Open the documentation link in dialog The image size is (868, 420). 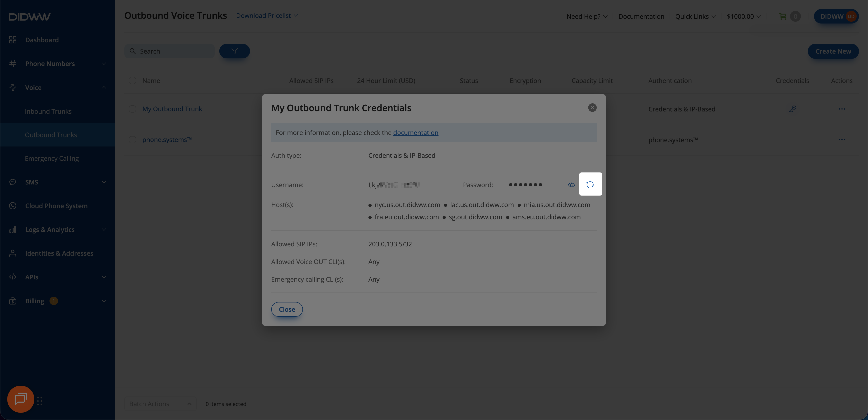point(415,132)
